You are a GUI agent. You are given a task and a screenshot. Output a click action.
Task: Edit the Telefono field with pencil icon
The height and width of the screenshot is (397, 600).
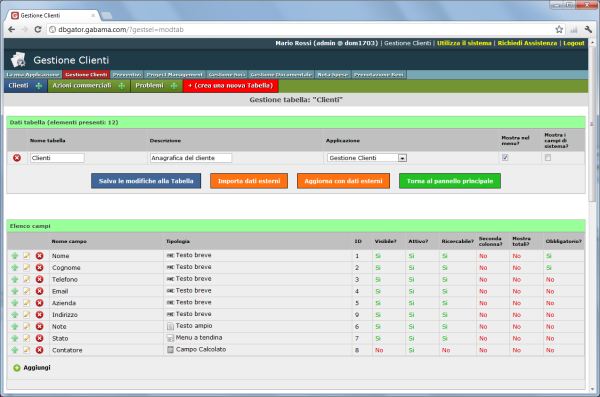click(26, 279)
